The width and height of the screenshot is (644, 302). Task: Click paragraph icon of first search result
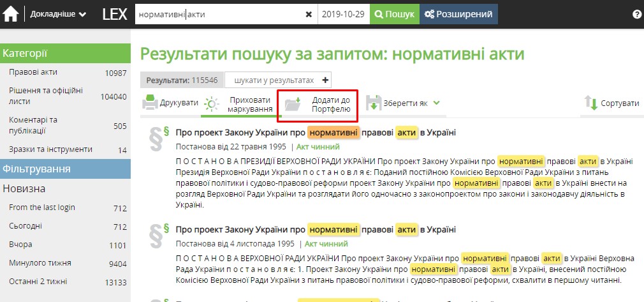tap(157, 139)
